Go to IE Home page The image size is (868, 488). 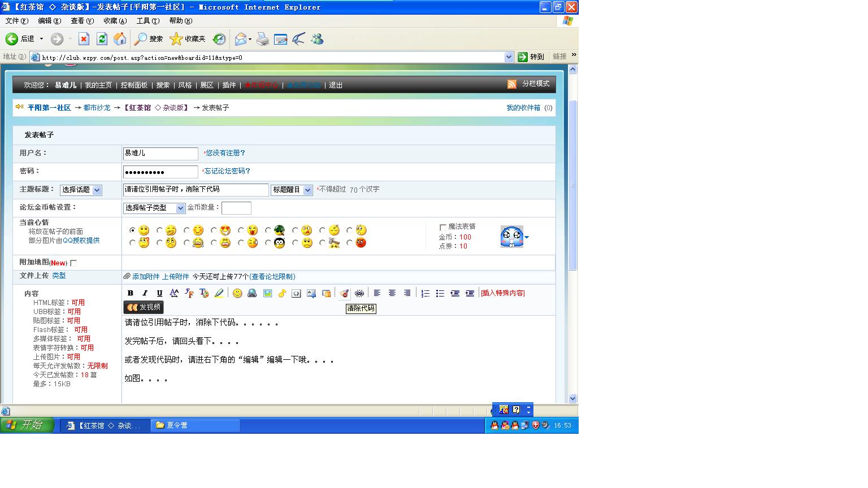click(x=120, y=38)
